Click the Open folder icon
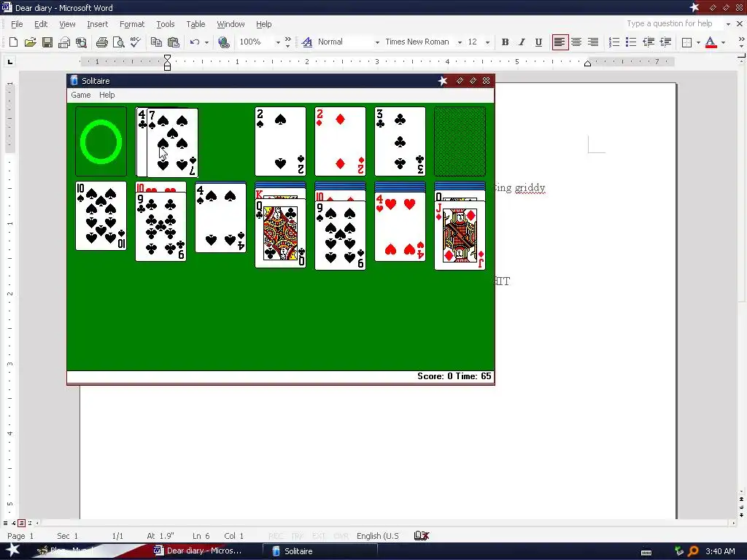The width and height of the screenshot is (747, 560). pyautogui.click(x=31, y=42)
